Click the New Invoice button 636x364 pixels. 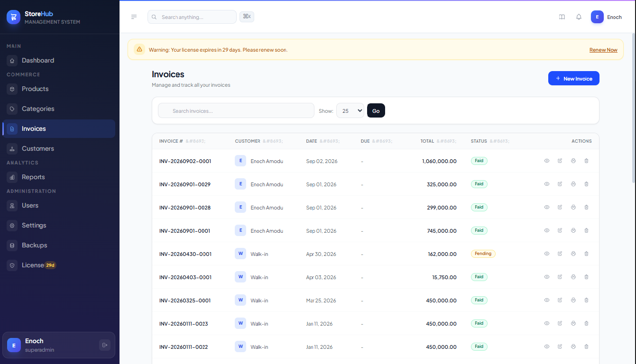pos(574,78)
